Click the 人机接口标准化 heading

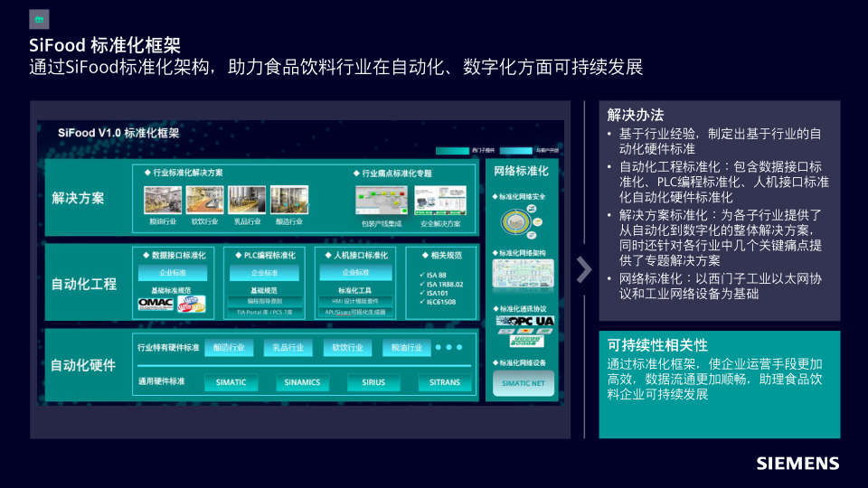[356, 255]
